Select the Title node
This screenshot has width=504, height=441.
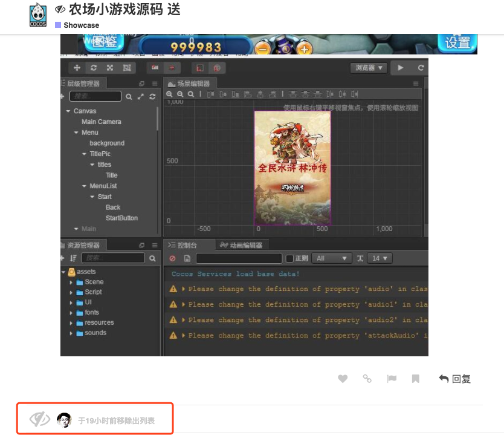(112, 175)
